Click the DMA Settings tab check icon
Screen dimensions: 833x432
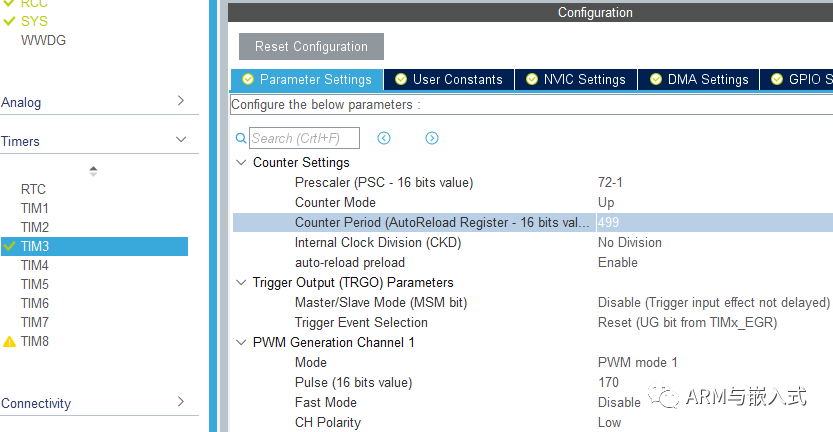tap(655, 80)
